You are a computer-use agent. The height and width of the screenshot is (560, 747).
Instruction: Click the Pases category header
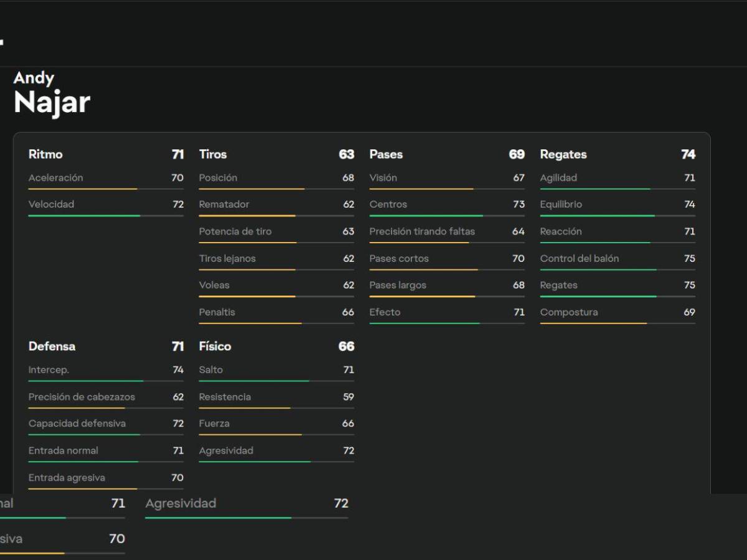386,154
